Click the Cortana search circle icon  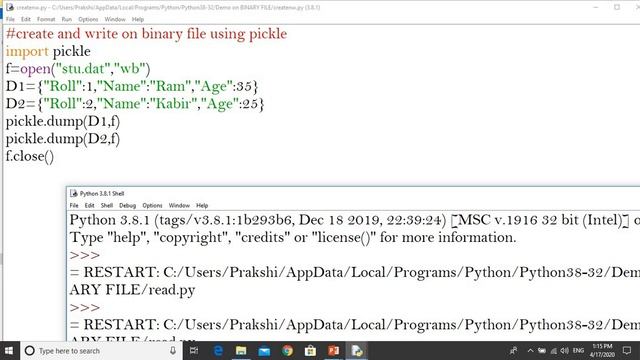29,351
